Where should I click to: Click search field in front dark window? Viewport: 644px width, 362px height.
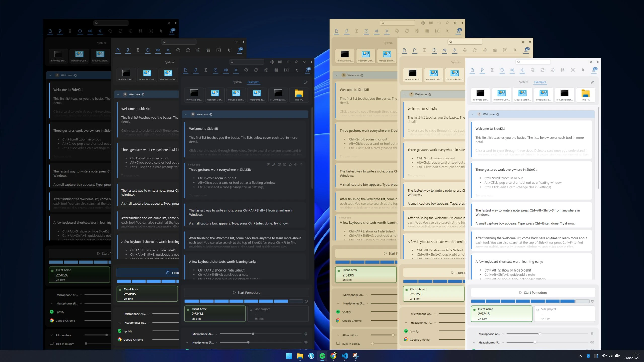[246, 62]
